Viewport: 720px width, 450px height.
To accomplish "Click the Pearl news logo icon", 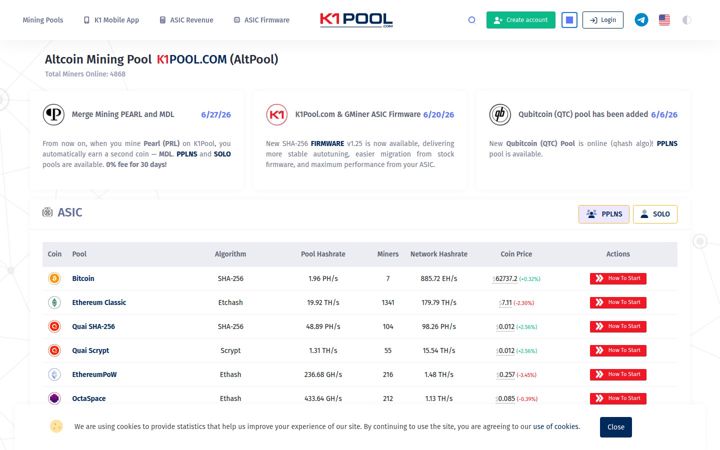I will tap(53, 114).
